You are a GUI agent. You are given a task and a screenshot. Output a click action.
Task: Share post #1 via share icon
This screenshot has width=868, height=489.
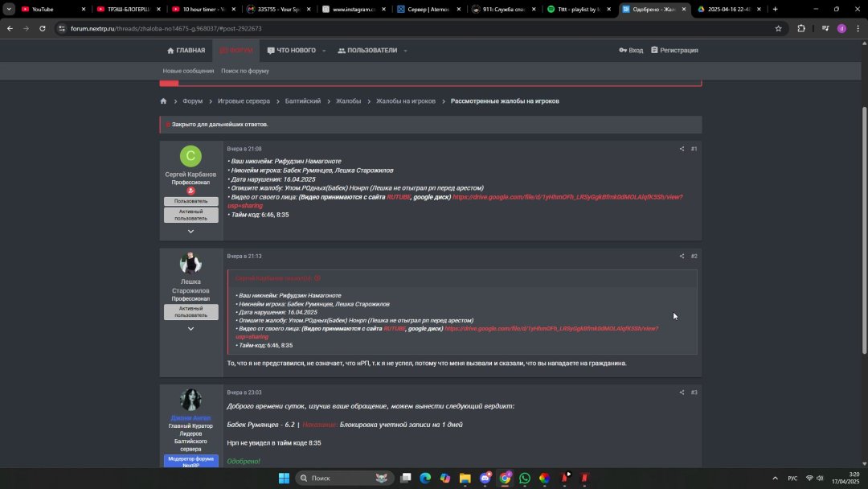[x=682, y=149]
